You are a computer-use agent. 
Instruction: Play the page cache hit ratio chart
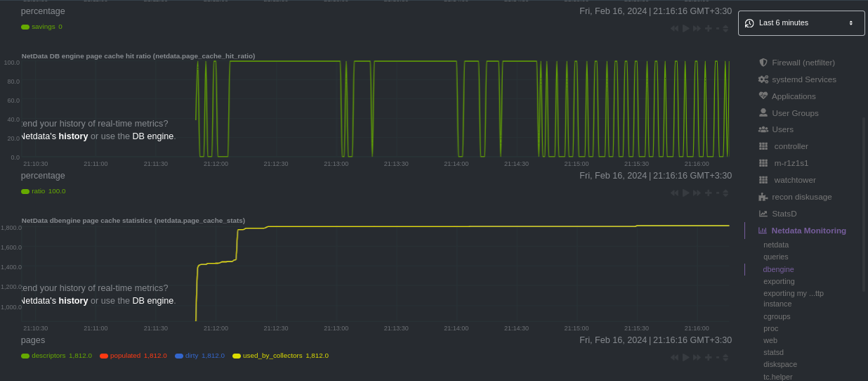click(686, 193)
